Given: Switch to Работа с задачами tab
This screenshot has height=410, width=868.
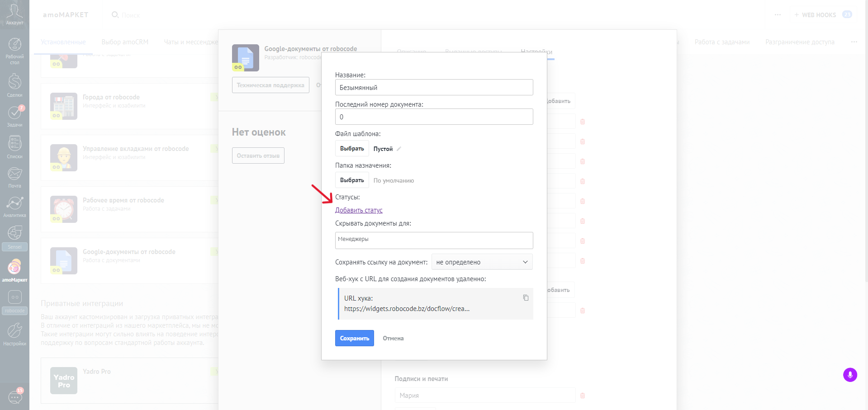Looking at the screenshot, I should pos(722,42).
